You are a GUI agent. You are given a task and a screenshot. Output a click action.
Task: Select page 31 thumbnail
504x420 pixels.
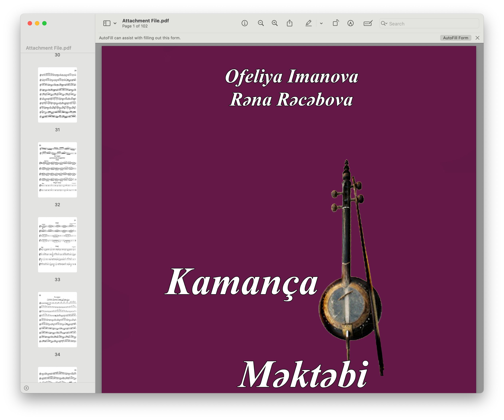pyautogui.click(x=57, y=95)
